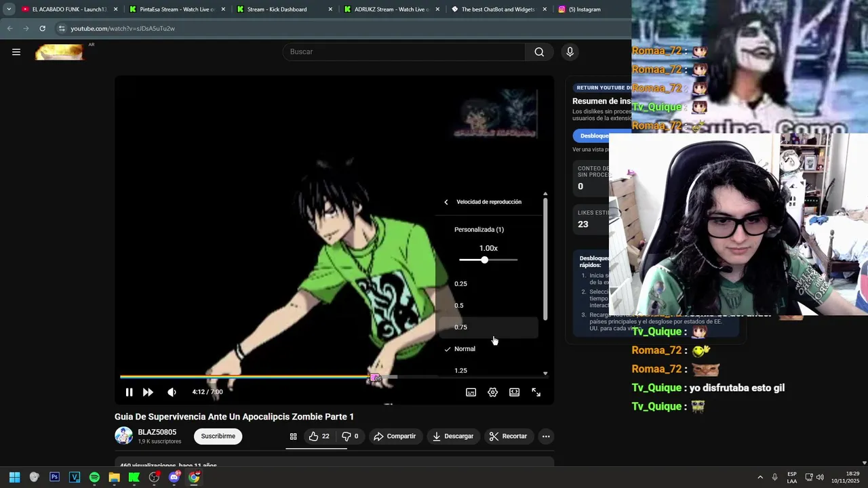This screenshot has height=488, width=868.
Task: Go to YouTube home via logo
Action: 60,52
